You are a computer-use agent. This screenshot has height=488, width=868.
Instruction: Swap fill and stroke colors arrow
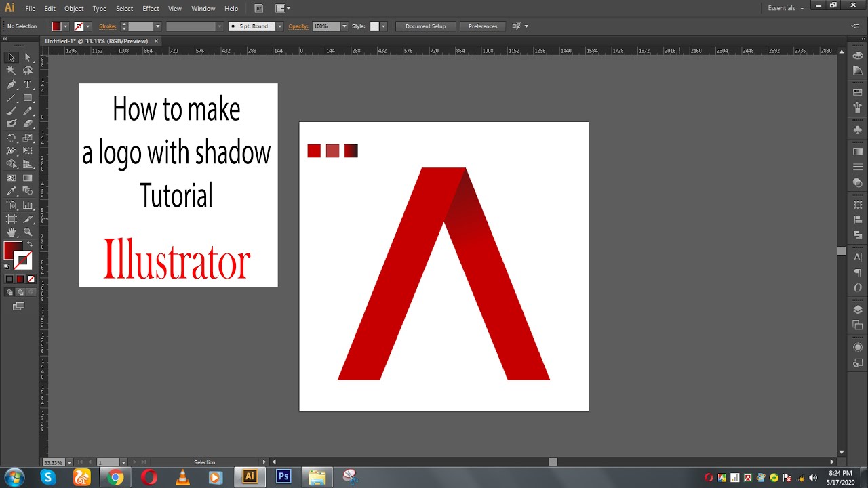(29, 245)
